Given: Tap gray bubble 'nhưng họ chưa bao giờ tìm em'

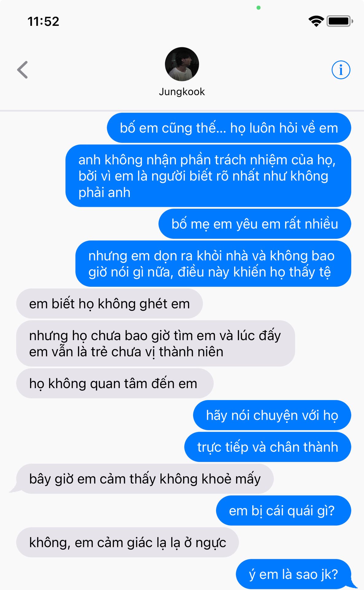Looking at the screenshot, I should [156, 344].
